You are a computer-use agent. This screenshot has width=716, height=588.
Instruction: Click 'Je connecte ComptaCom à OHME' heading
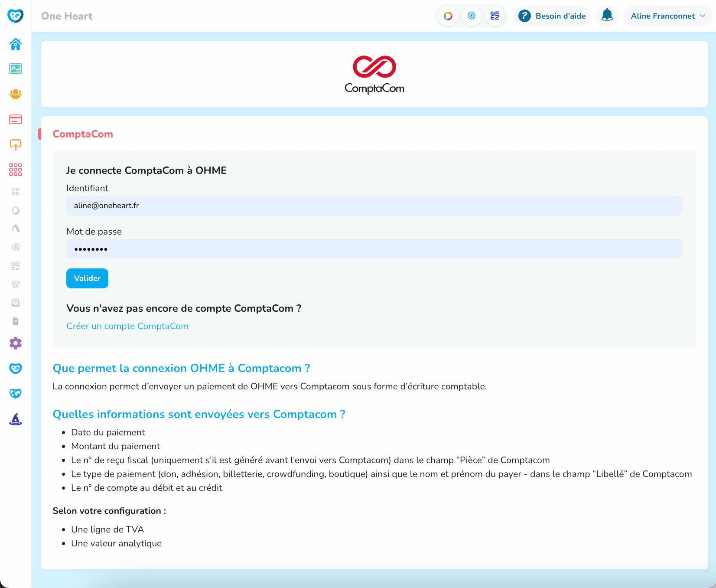[146, 170]
